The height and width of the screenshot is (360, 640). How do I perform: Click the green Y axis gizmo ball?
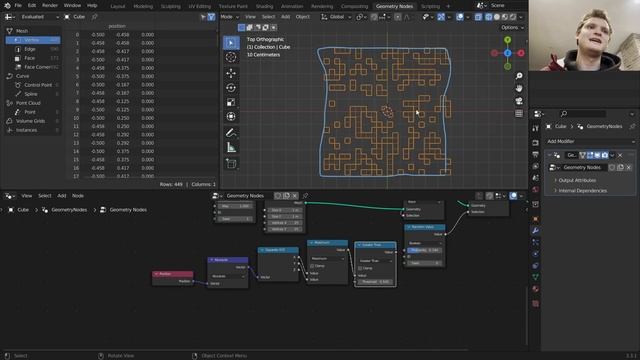pos(507,40)
